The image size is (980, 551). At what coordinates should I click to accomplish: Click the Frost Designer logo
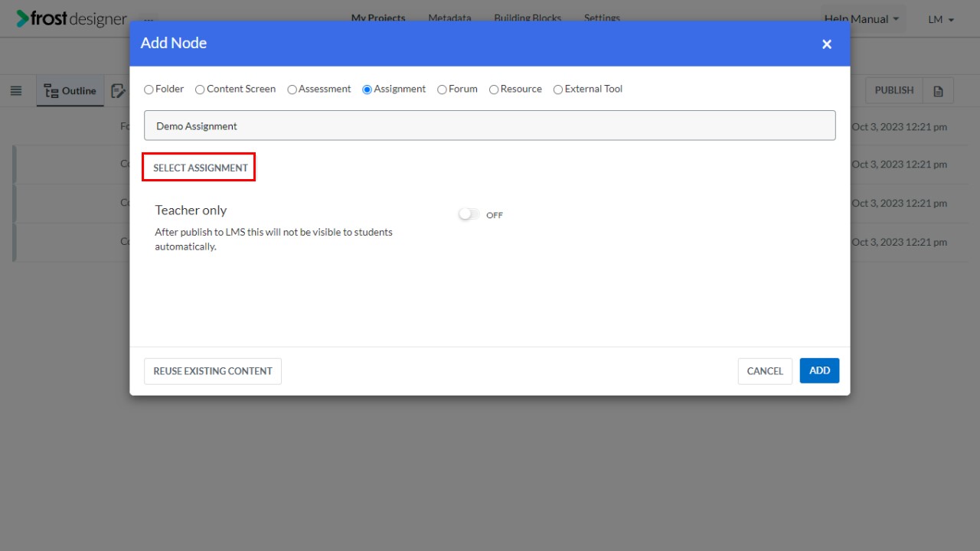(72, 18)
